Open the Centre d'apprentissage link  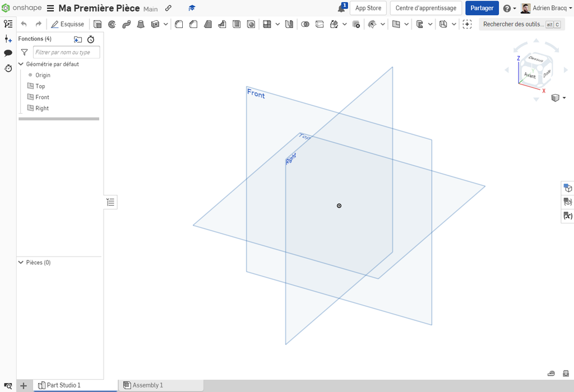tap(425, 8)
